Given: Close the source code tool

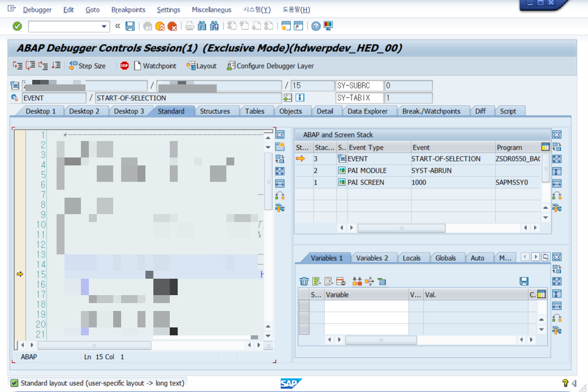Looking at the screenshot, I should click(x=280, y=135).
